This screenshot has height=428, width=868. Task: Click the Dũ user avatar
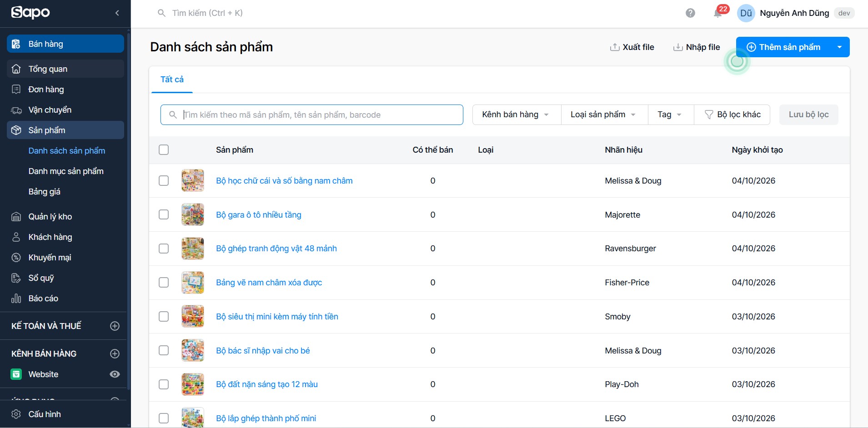coord(746,13)
